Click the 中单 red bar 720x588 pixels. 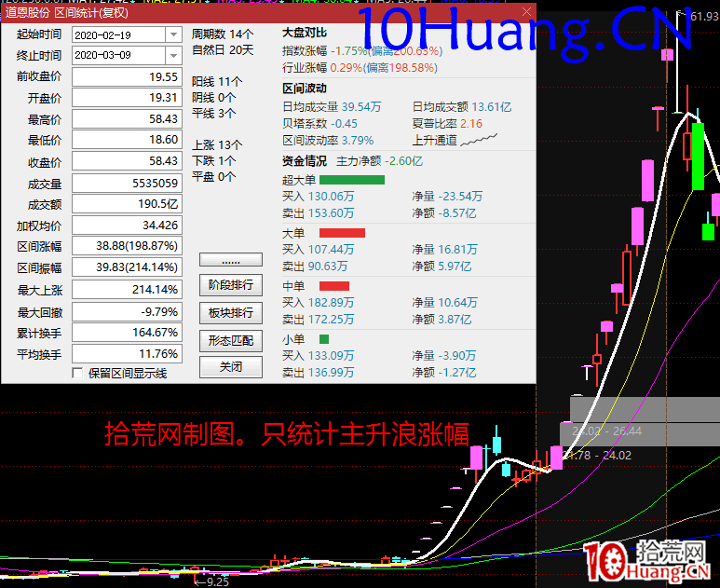(334, 286)
